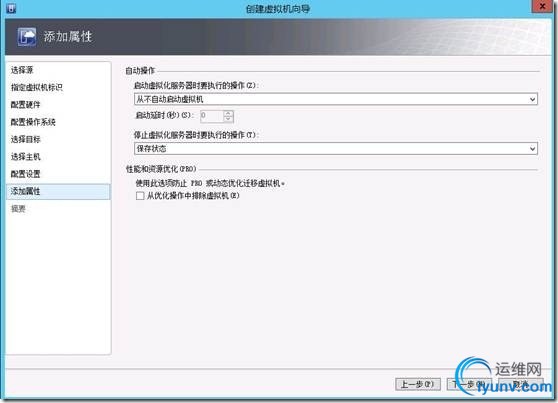Screen dimensions: 558x403
Task: Enable 从优化操作中排除虚拟机 checkbox
Action: [x=140, y=196]
